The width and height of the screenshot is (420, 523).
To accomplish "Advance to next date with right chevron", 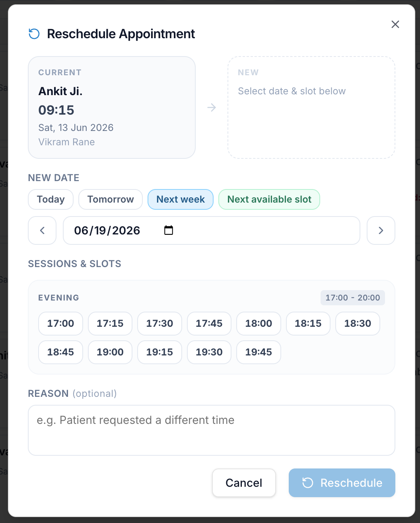I will click(381, 230).
